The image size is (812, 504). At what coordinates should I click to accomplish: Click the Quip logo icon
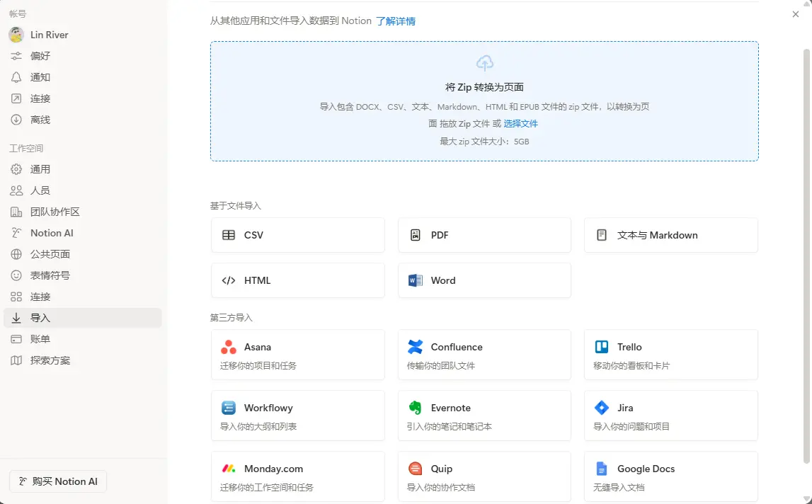(x=416, y=469)
